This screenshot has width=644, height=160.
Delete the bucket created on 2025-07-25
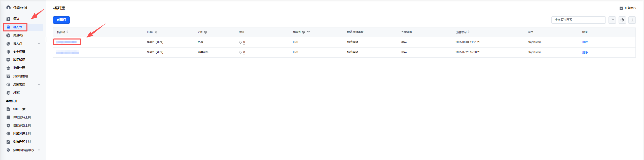pos(585,52)
